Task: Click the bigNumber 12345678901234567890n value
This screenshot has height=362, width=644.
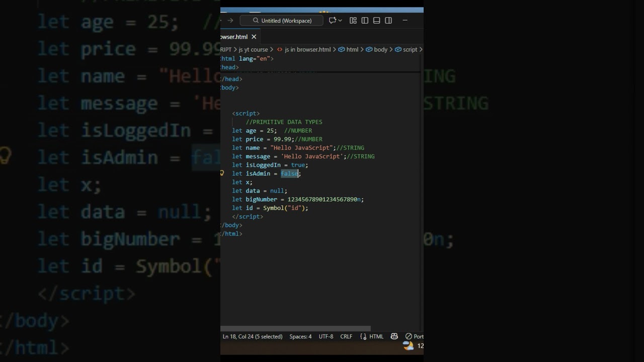Action: 324,199
